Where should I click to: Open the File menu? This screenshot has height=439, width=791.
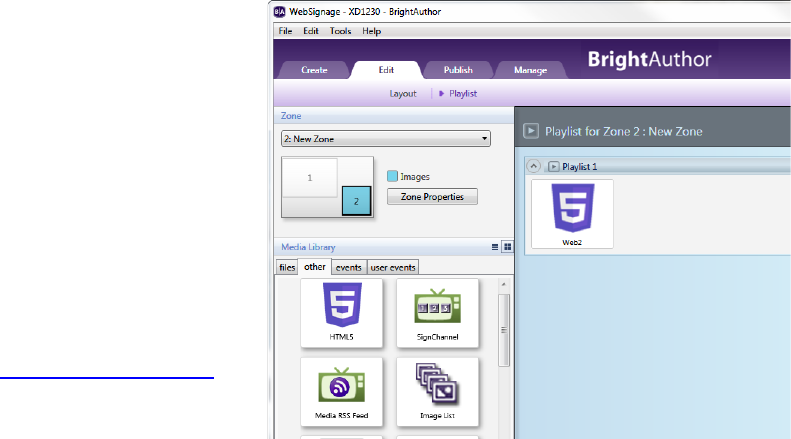pos(285,31)
